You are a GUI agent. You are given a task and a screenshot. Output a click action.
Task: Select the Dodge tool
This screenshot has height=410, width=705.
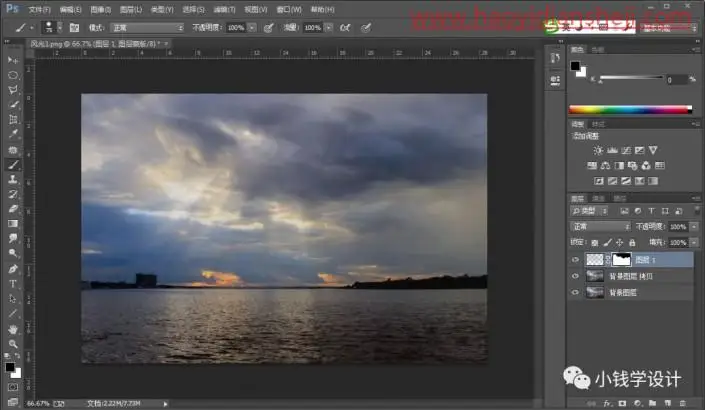coord(13,253)
